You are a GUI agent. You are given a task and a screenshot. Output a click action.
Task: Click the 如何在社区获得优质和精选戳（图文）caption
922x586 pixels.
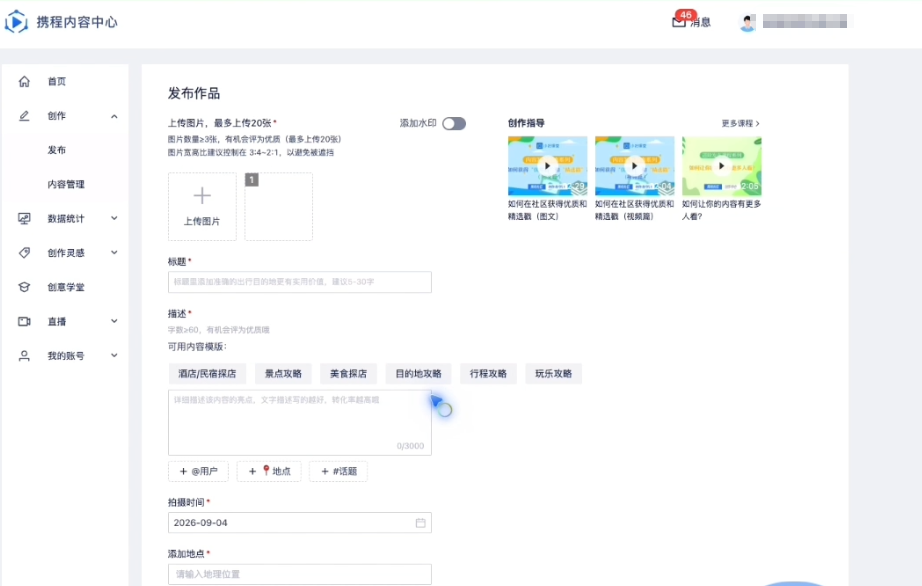pyautogui.click(x=547, y=210)
